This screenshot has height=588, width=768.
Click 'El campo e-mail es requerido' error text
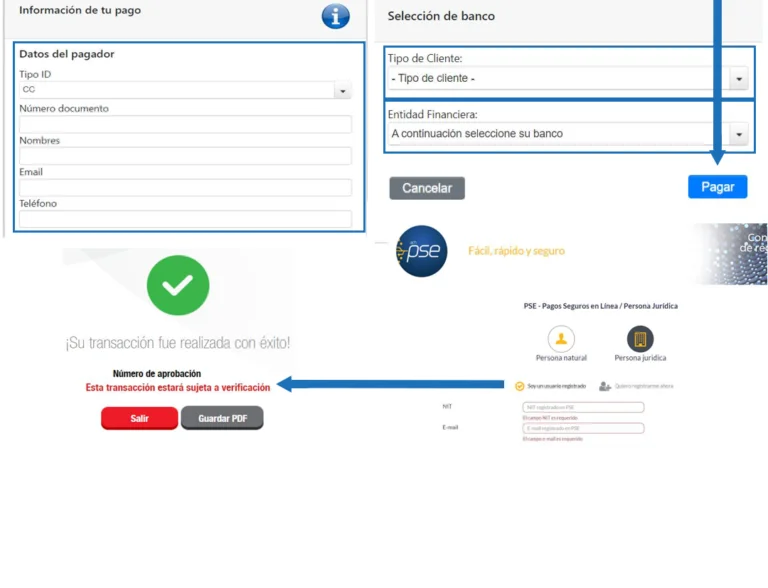pyautogui.click(x=552, y=439)
